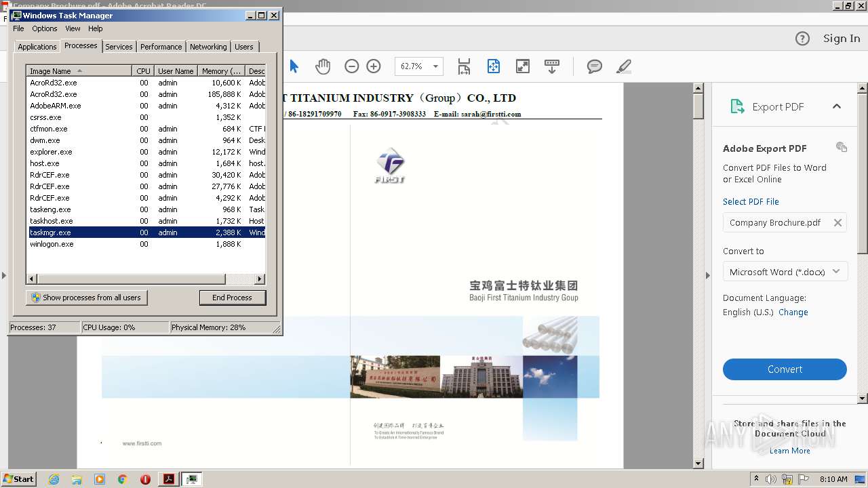Click Change document language link

(793, 312)
